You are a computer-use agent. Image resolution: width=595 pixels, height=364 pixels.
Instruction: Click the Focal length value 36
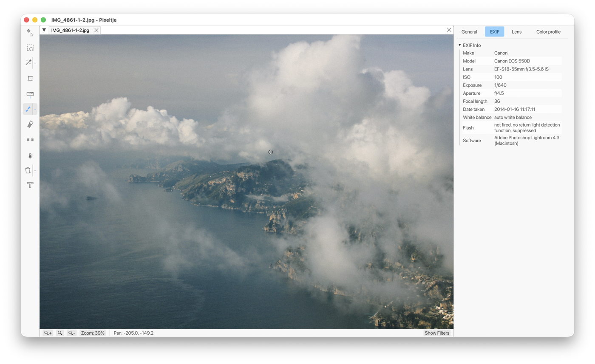click(497, 101)
